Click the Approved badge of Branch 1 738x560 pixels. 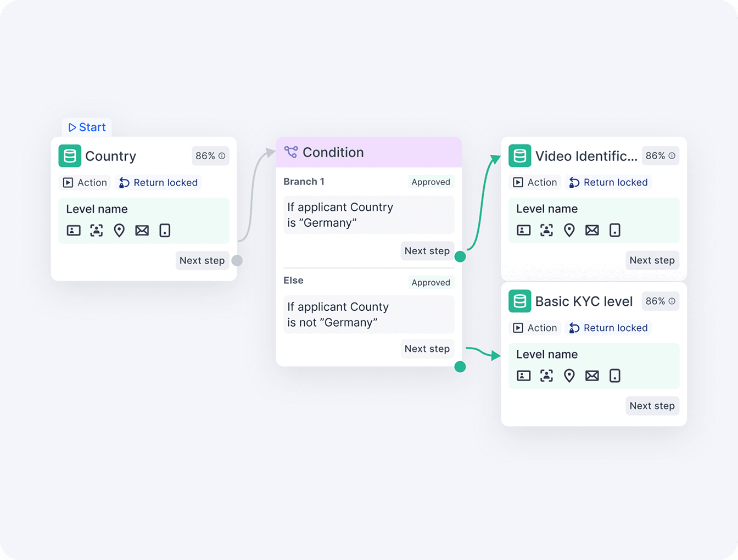(x=431, y=182)
